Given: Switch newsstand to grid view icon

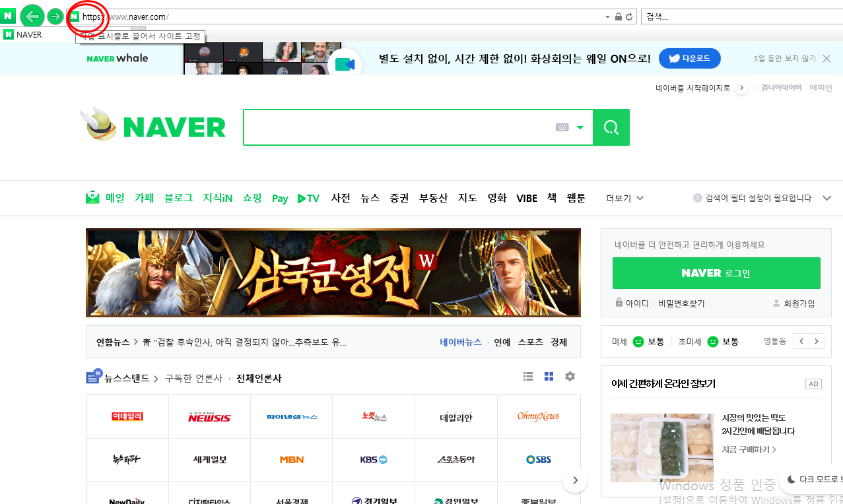Looking at the screenshot, I should tap(549, 376).
